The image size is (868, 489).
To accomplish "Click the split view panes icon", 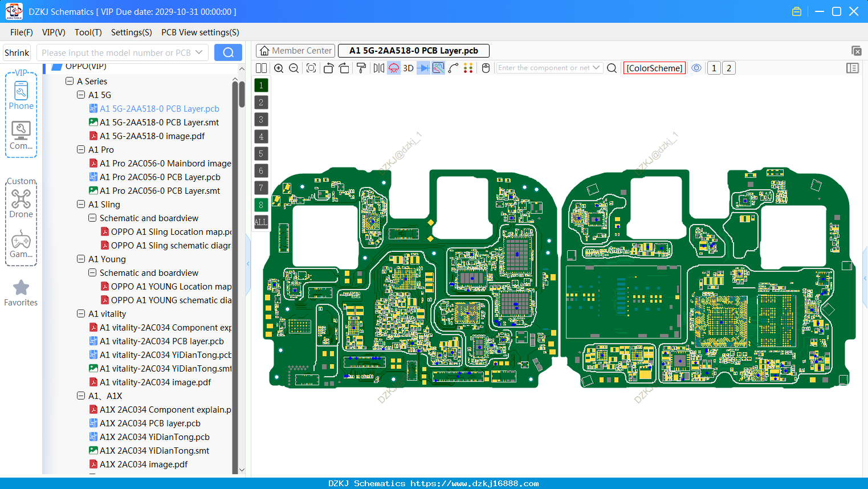I will [261, 68].
